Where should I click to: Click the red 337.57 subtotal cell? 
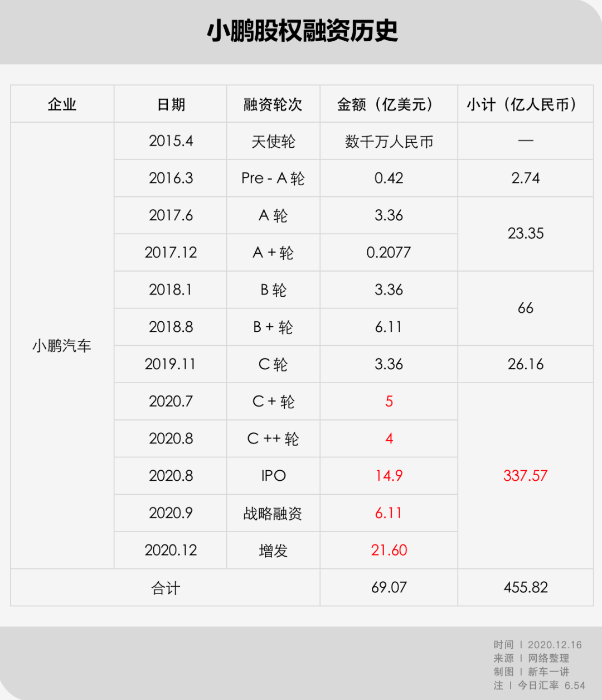(x=525, y=476)
